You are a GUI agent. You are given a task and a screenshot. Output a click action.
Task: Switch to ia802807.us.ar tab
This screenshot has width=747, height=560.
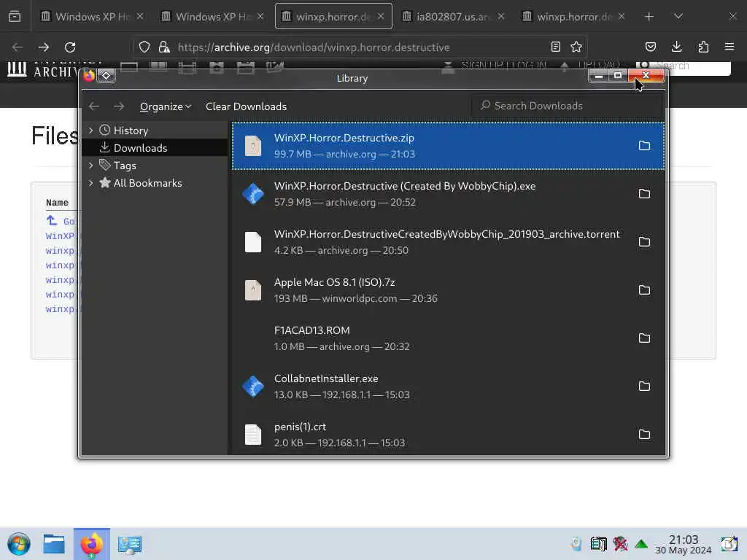click(452, 17)
